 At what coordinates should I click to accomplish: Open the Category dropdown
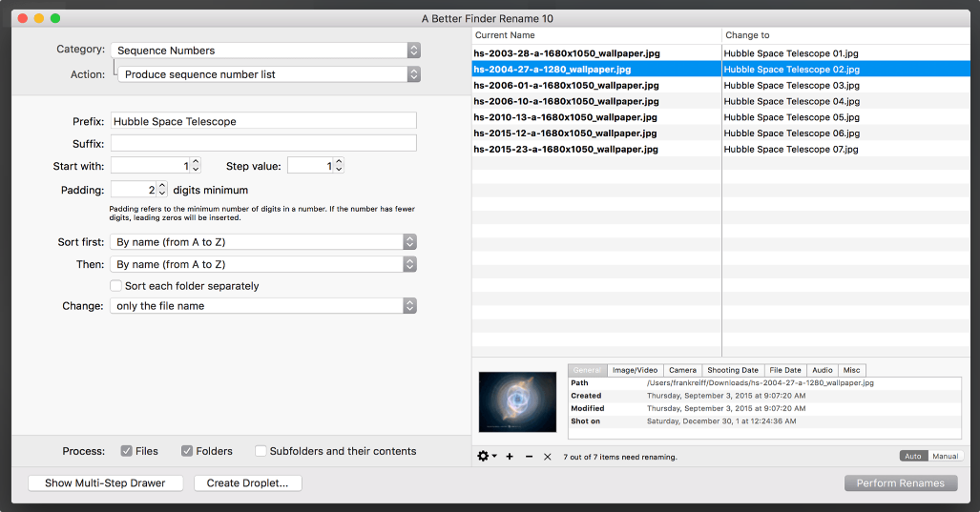pos(265,51)
